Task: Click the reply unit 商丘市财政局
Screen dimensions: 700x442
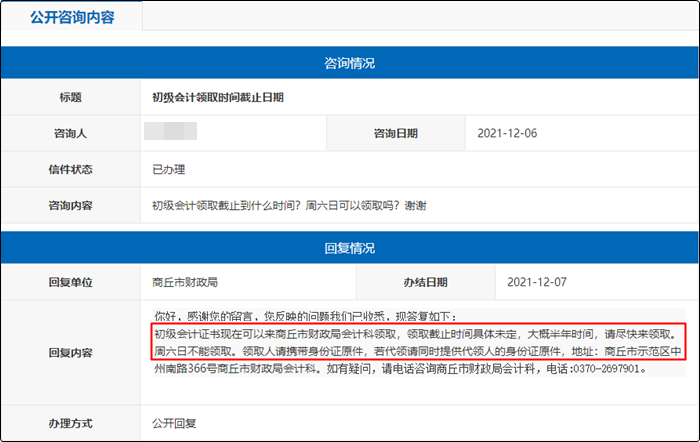Action: (185, 282)
